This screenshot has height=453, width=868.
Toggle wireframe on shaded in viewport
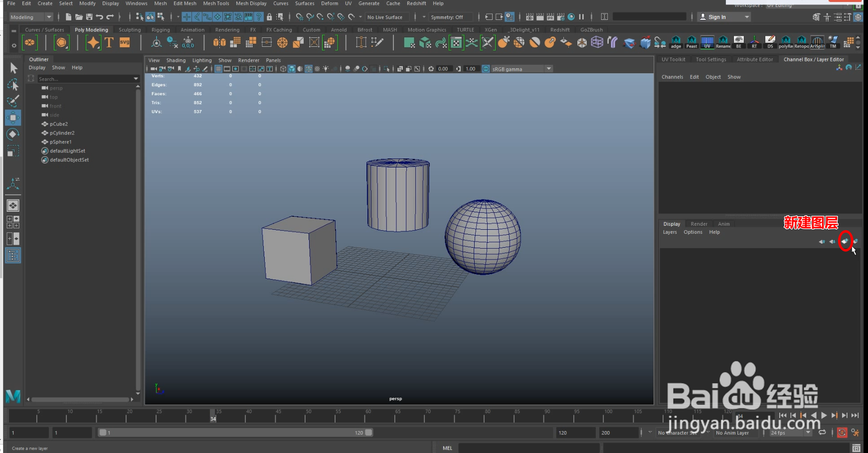pos(309,69)
